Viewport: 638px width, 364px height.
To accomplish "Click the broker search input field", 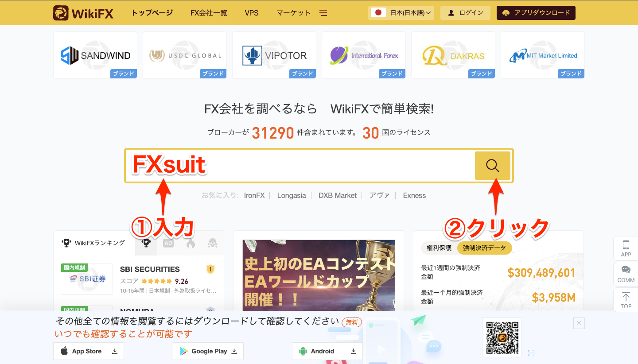I will click(x=300, y=166).
